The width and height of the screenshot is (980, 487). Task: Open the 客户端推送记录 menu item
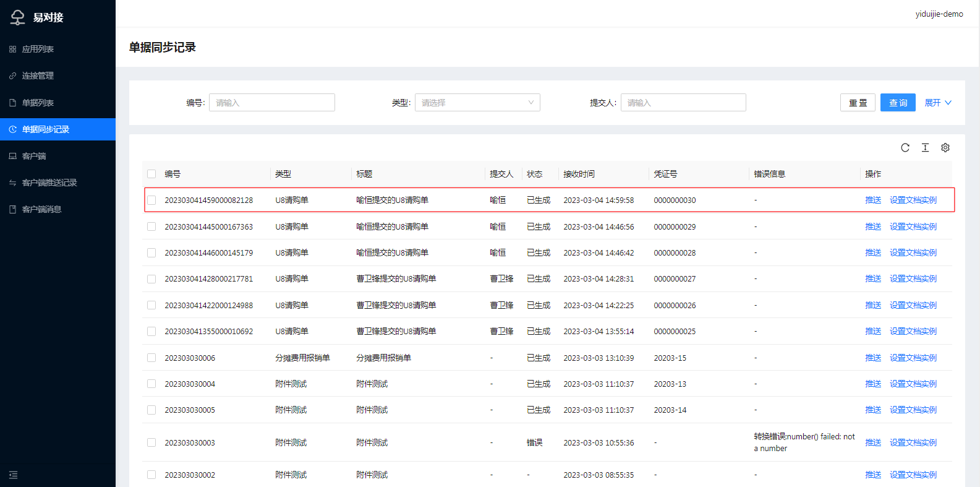pos(58,183)
